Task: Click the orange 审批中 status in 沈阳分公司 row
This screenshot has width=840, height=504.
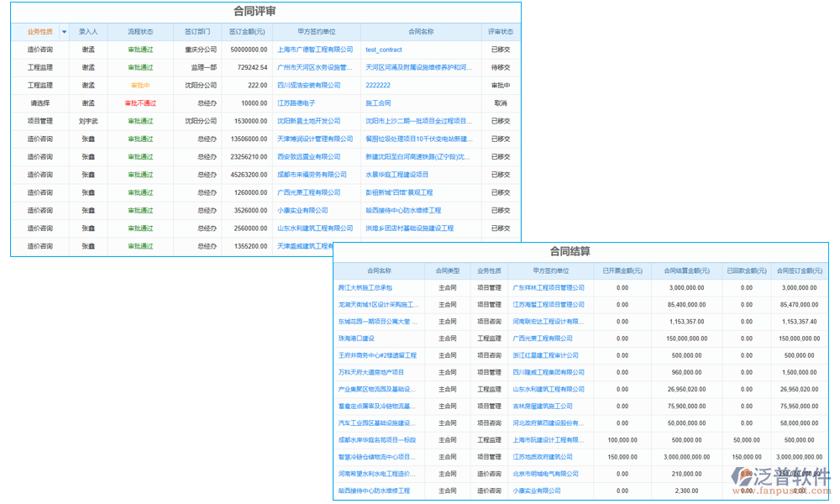Action: (141, 83)
